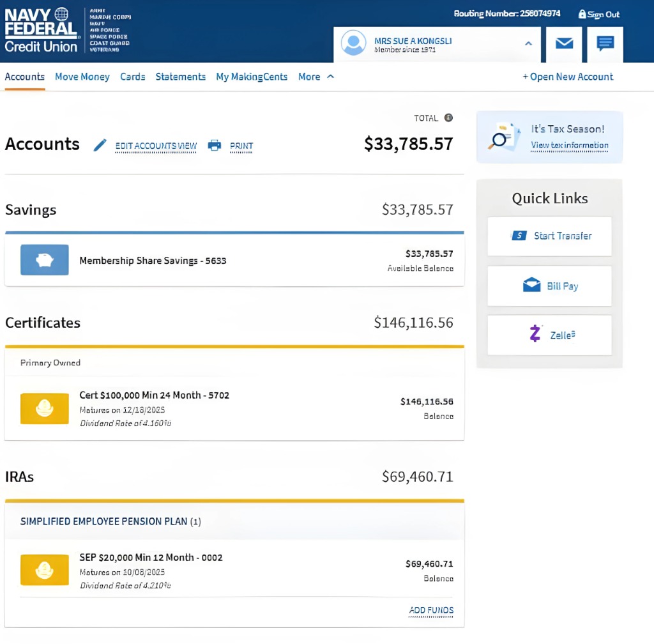Click the Sign Out lock icon

click(582, 14)
